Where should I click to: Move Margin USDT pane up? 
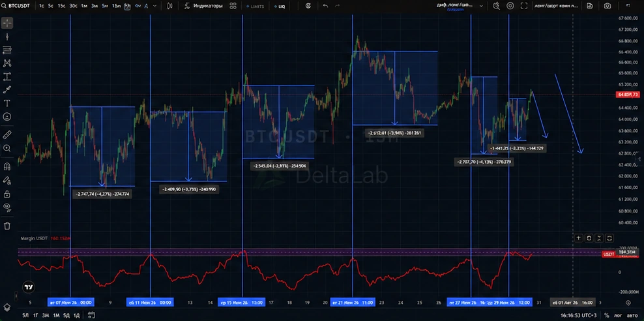578,238
